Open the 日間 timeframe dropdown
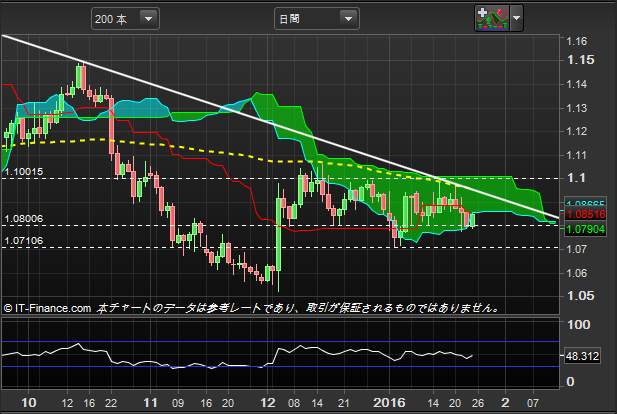 click(316, 18)
